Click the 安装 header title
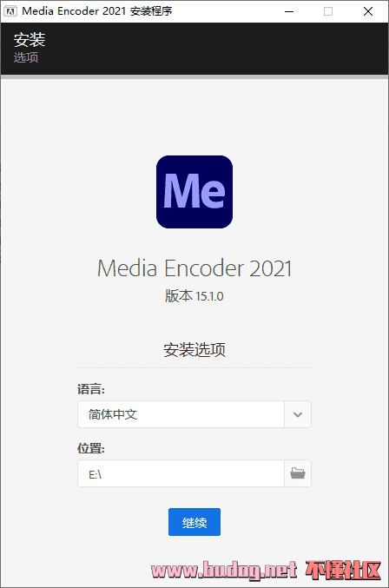The image size is (389, 588). pos(30,39)
